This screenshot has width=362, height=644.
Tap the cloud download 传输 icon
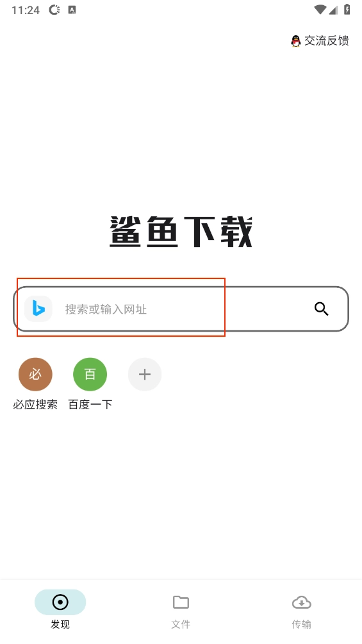tap(301, 602)
